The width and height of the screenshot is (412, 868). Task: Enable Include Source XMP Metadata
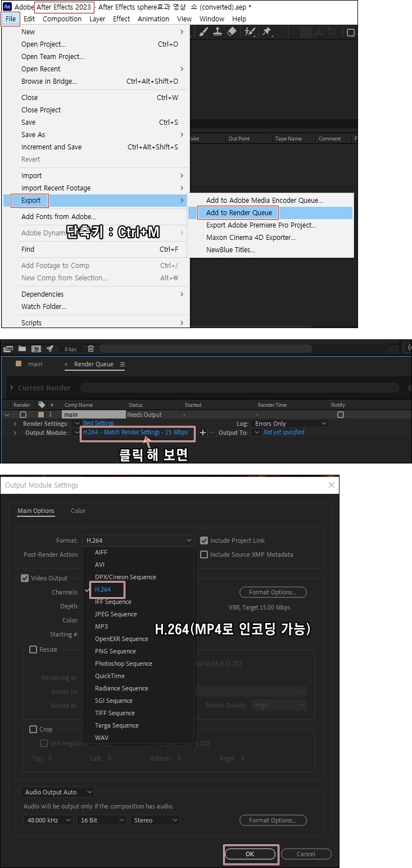(204, 555)
